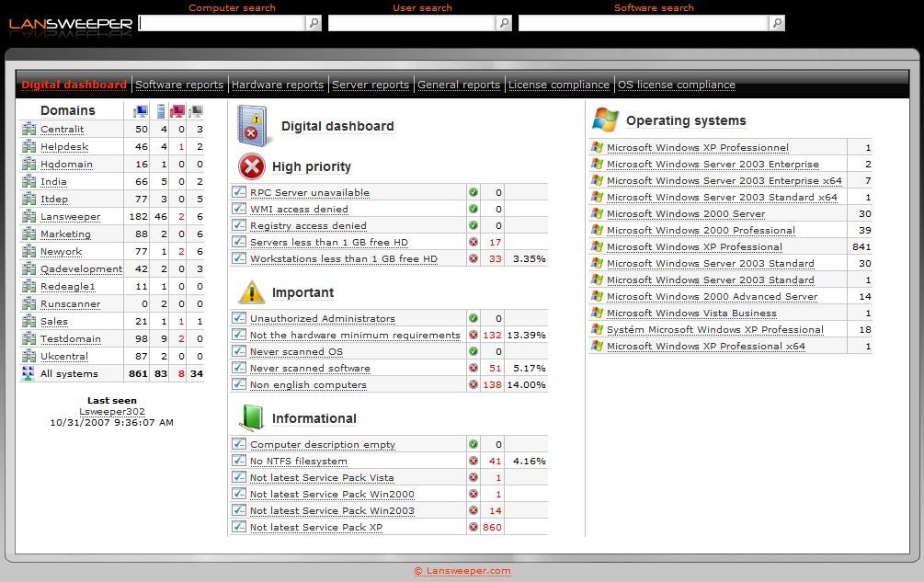Click red status icon for No NTFS filesystem
The width and height of the screenshot is (924, 582).
click(473, 461)
